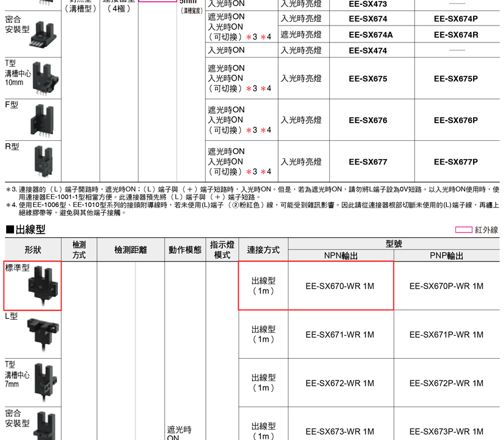This screenshot has height=440, width=504.
Task: Click the L型 wired sensor image
Action: [43, 334]
